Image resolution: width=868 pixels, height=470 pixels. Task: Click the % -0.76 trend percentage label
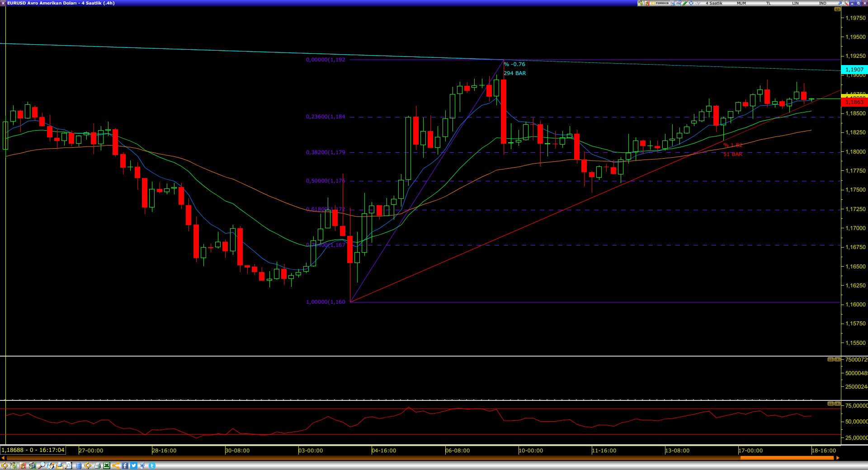(x=514, y=64)
